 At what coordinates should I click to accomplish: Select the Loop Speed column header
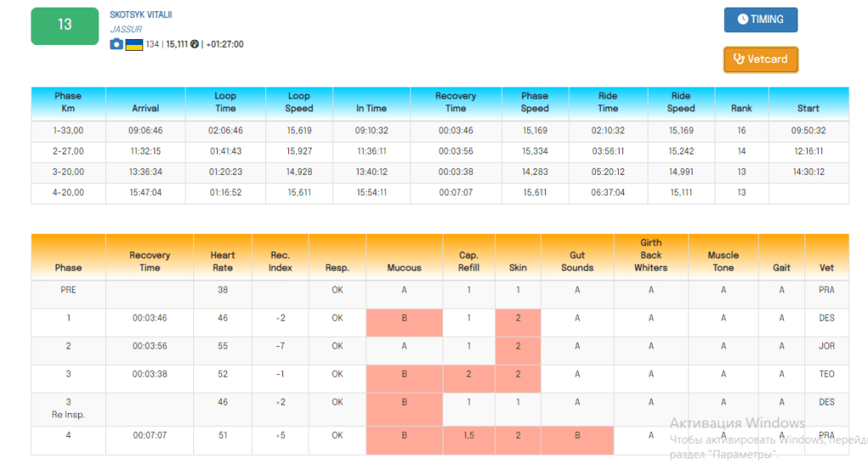click(x=298, y=102)
